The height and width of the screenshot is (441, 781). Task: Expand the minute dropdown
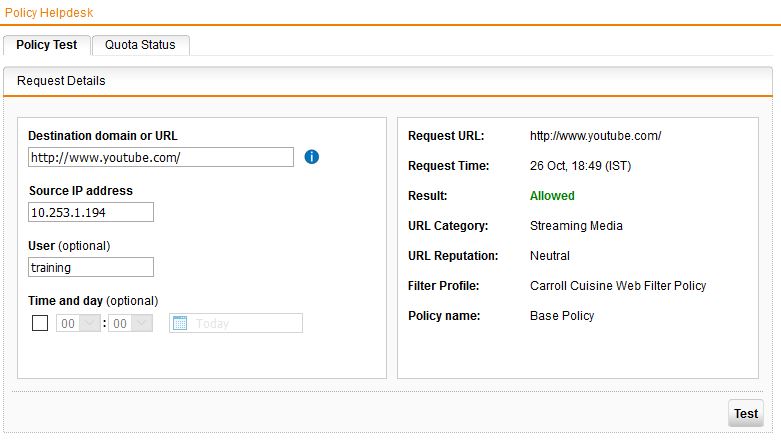[131, 323]
